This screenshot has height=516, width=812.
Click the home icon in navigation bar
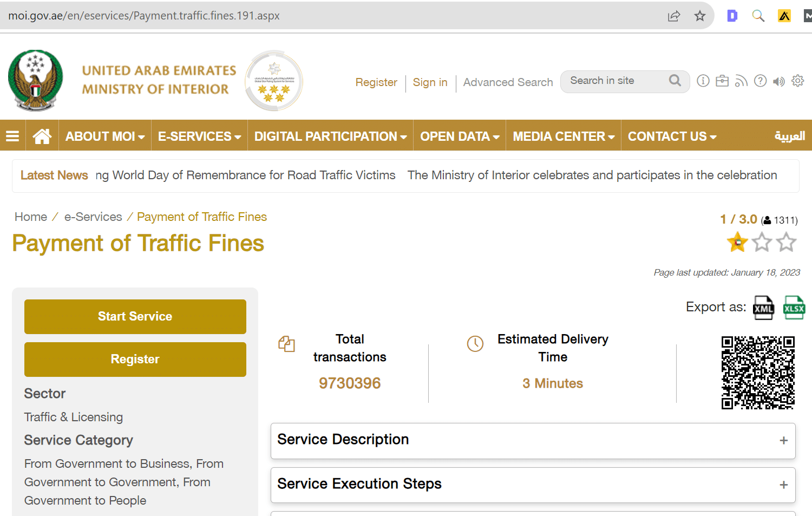point(42,136)
